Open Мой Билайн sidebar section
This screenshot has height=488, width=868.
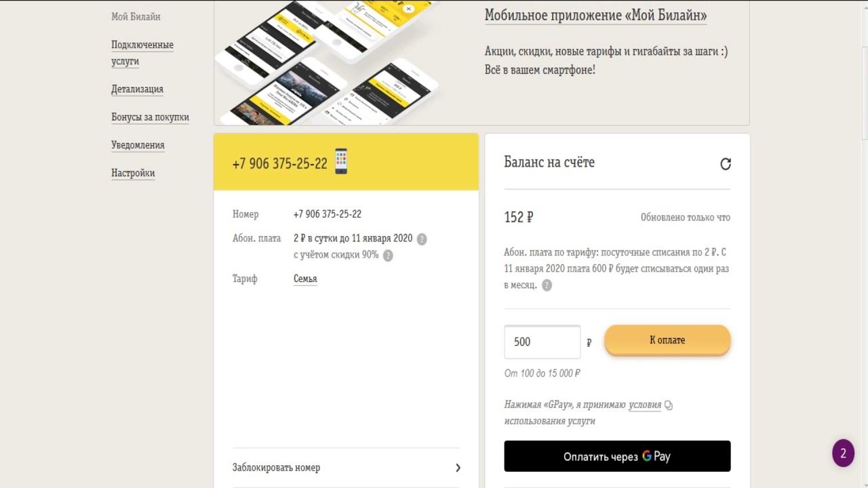pyautogui.click(x=136, y=17)
